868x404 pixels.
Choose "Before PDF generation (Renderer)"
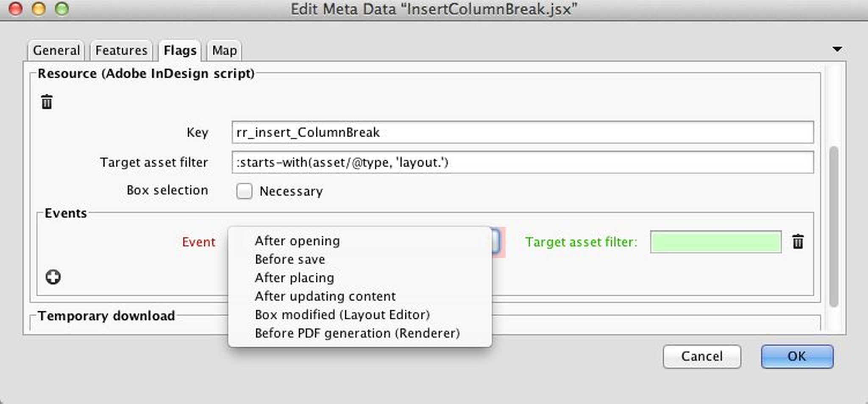click(357, 333)
